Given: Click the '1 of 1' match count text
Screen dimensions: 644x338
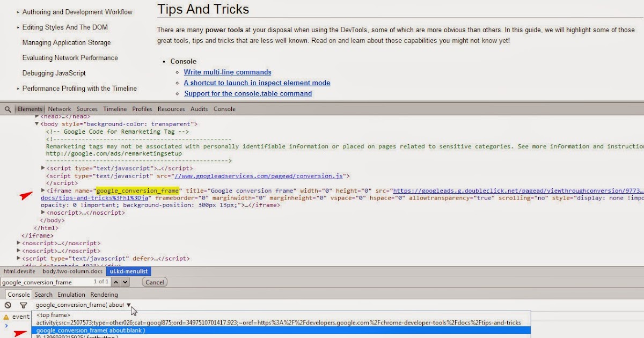Looking at the screenshot, I should click(x=101, y=282).
